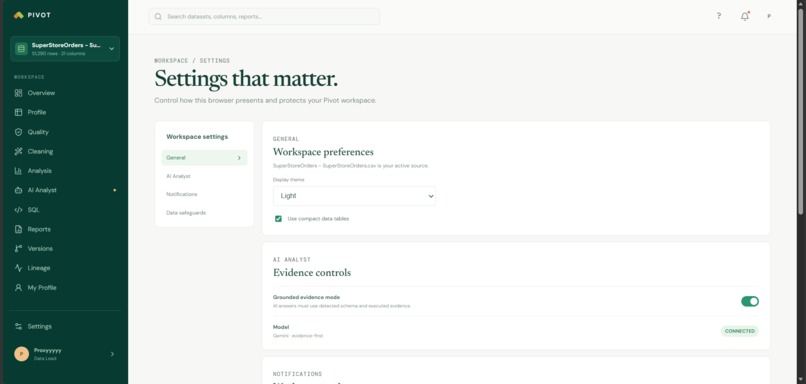Click the Proxyyyyy user avatar
This screenshot has width=806, height=384.
point(21,354)
